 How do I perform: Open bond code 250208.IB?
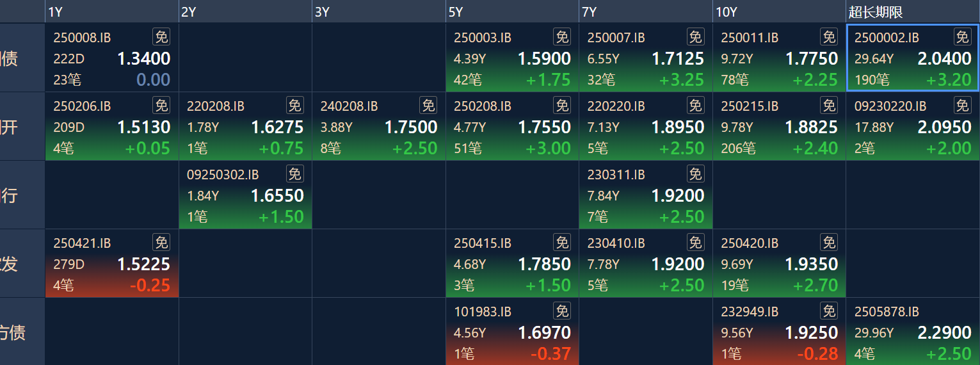pos(483,106)
